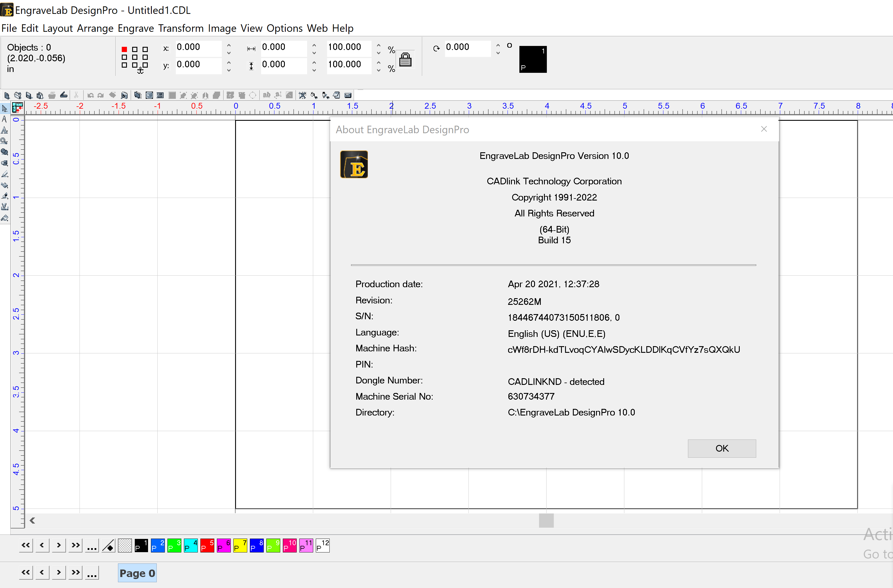This screenshot has width=893, height=588.
Task: Select center anchor point square
Action: (135, 57)
